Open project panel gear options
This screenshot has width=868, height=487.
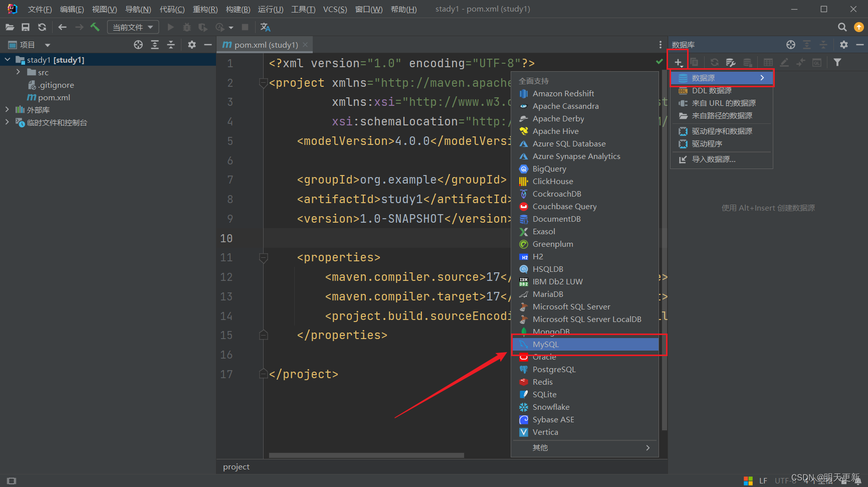tap(192, 45)
